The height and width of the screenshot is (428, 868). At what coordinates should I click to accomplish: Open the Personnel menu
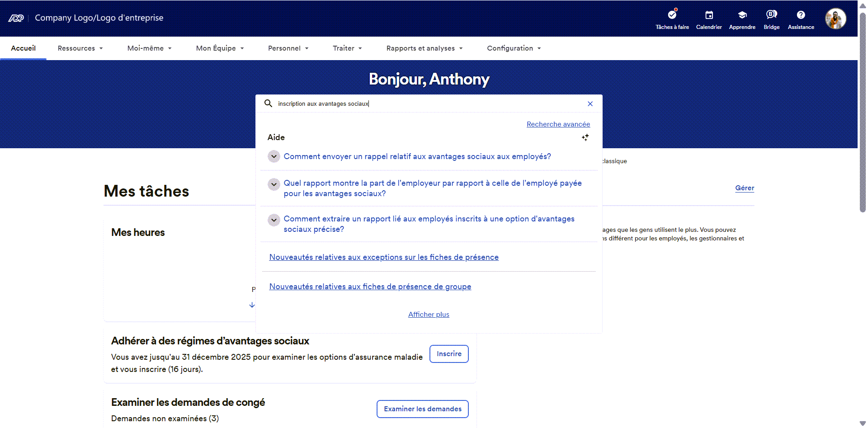(x=288, y=48)
